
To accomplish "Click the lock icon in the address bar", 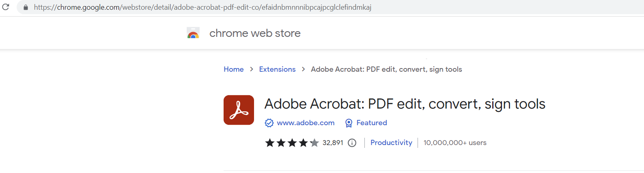I will point(26,7).
